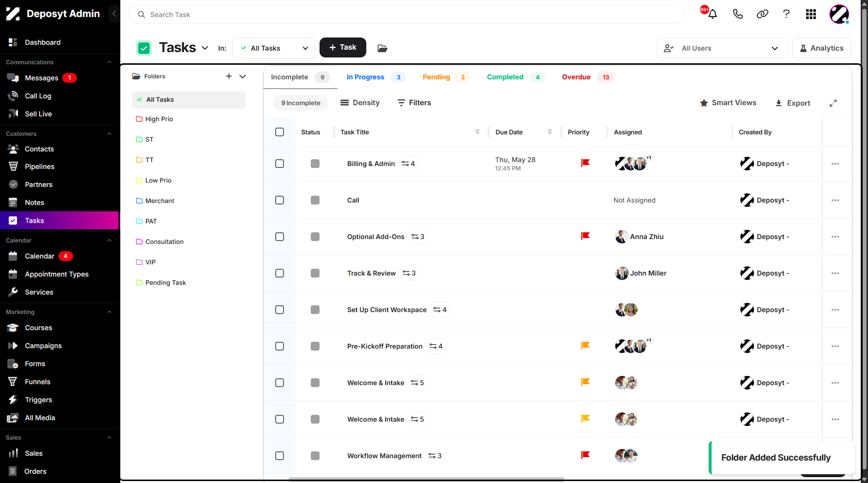Switch to the Completed tab
The height and width of the screenshot is (483, 868).
[515, 77]
